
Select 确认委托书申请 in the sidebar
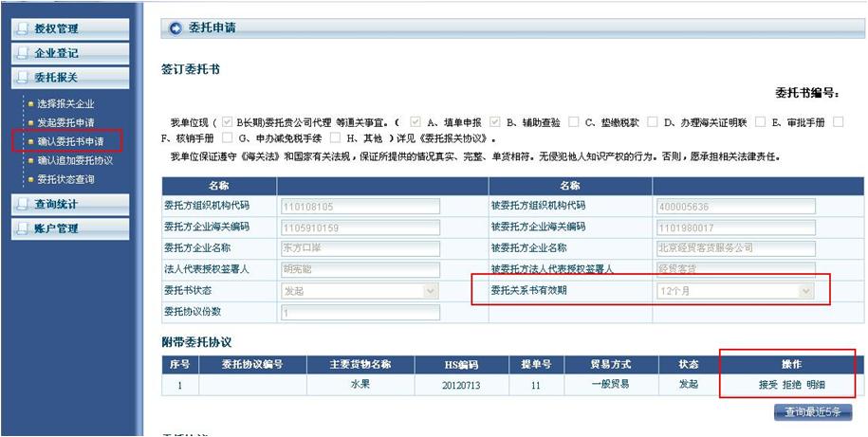click(x=70, y=141)
